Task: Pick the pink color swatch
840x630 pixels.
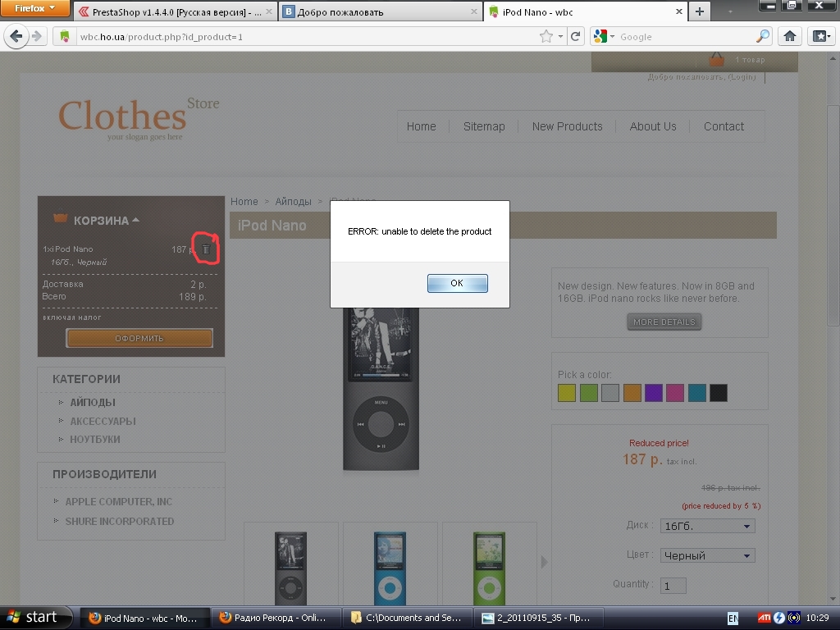Action: (675, 393)
